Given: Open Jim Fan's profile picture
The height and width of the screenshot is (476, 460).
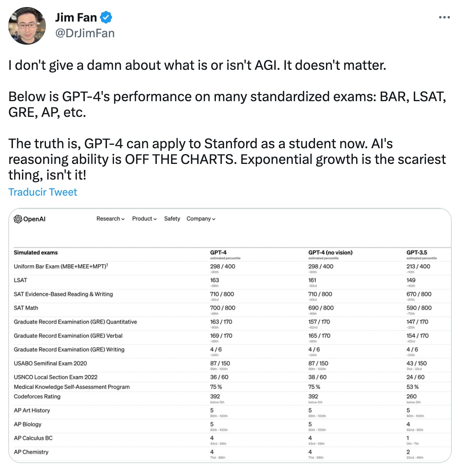Looking at the screenshot, I should coord(27,26).
